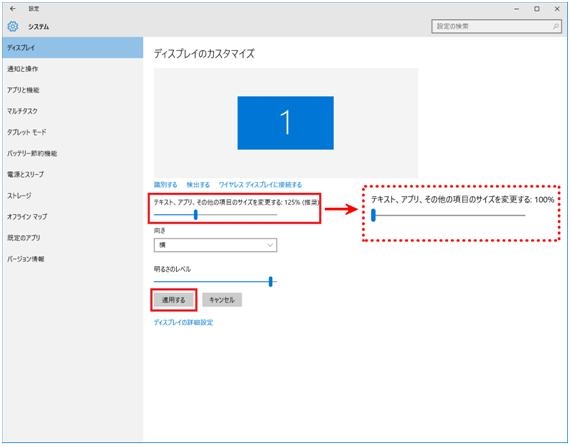Screen dimensions: 571x446
Task: Click the 適用する apply button
Action: pyautogui.click(x=174, y=300)
